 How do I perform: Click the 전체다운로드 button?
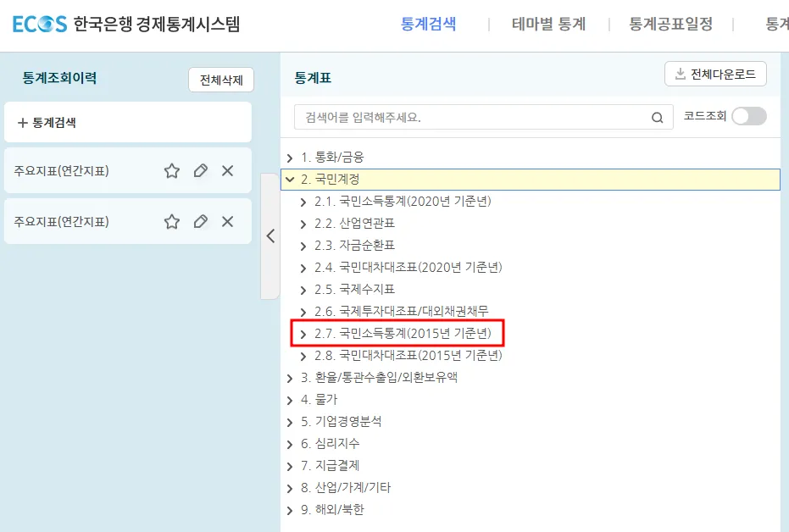[x=715, y=74]
